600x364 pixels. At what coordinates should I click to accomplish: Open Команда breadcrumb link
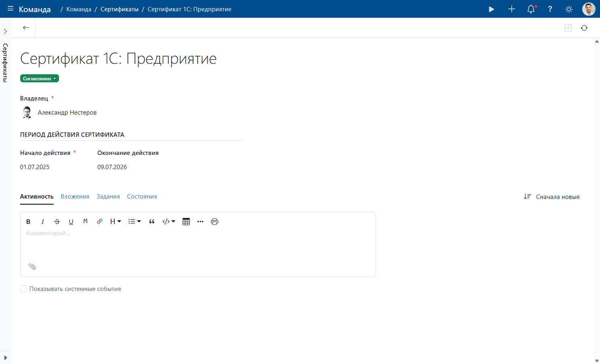click(x=79, y=9)
